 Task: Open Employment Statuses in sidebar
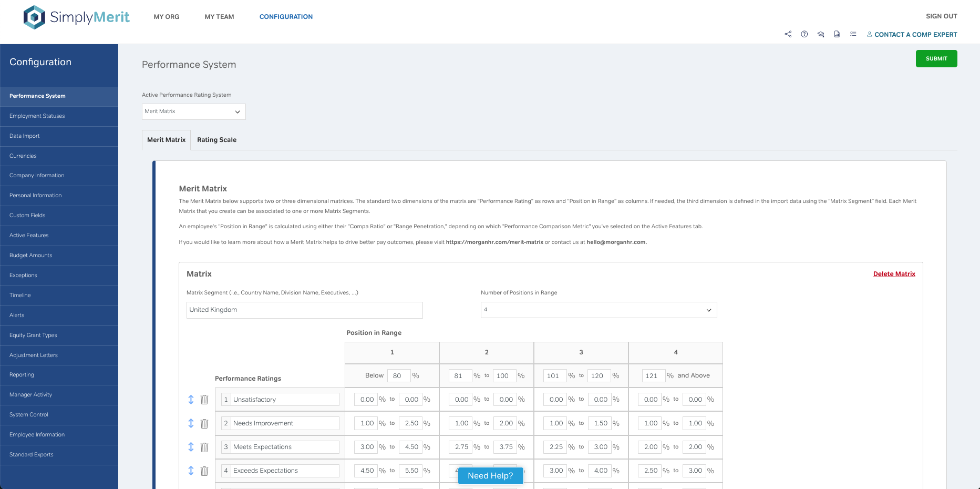point(59,116)
